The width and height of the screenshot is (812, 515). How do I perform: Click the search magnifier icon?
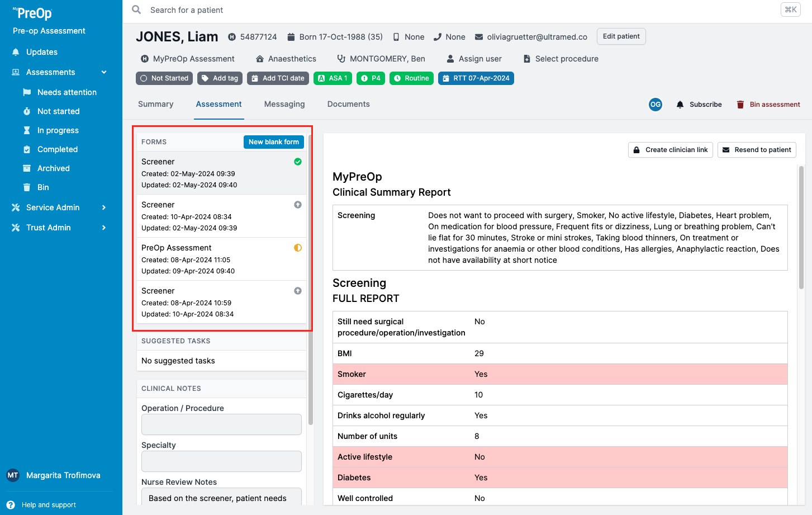[x=136, y=10]
